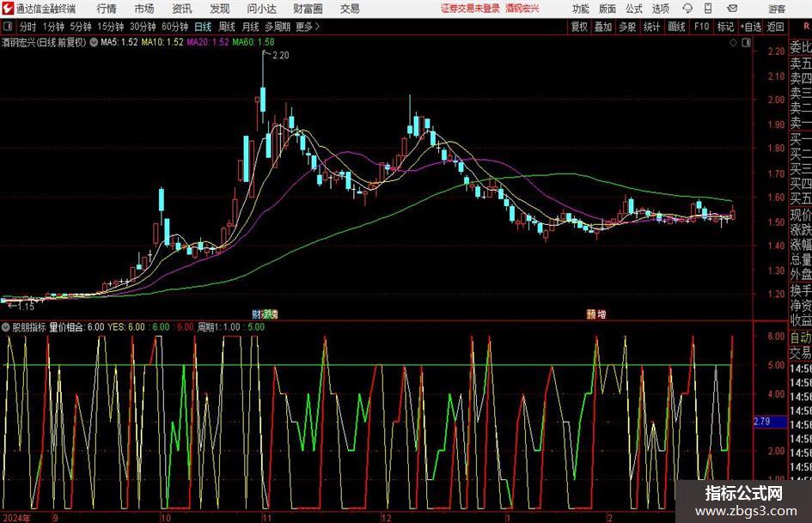The width and height of the screenshot is (812, 523).
Task: Switch to 15分钟 period tab
Action: 111,27
